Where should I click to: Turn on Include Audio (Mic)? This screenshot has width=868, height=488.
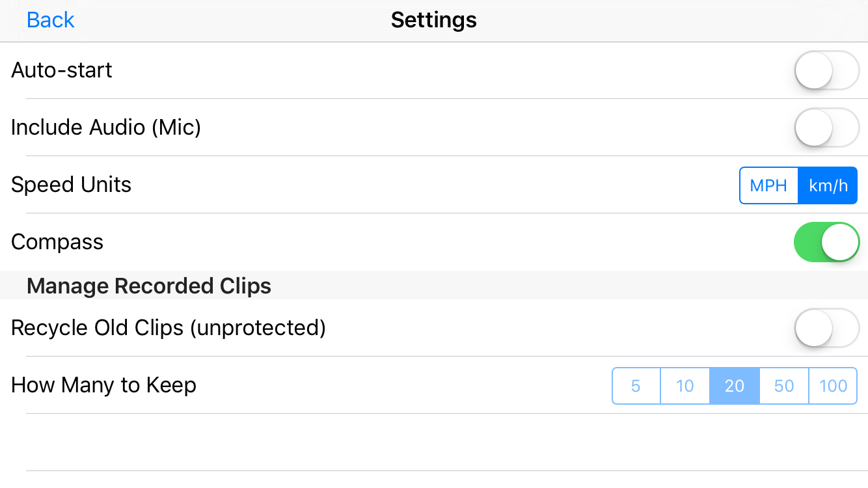tap(826, 128)
